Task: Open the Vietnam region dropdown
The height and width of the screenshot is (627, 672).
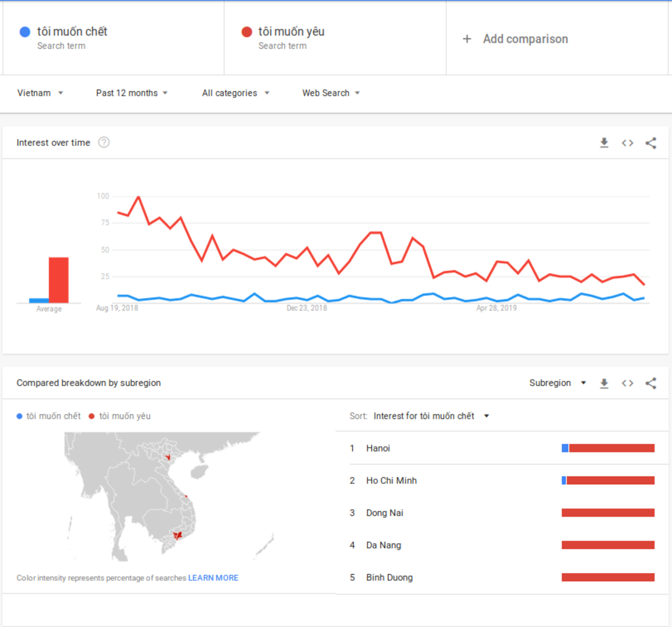Action: [40, 93]
